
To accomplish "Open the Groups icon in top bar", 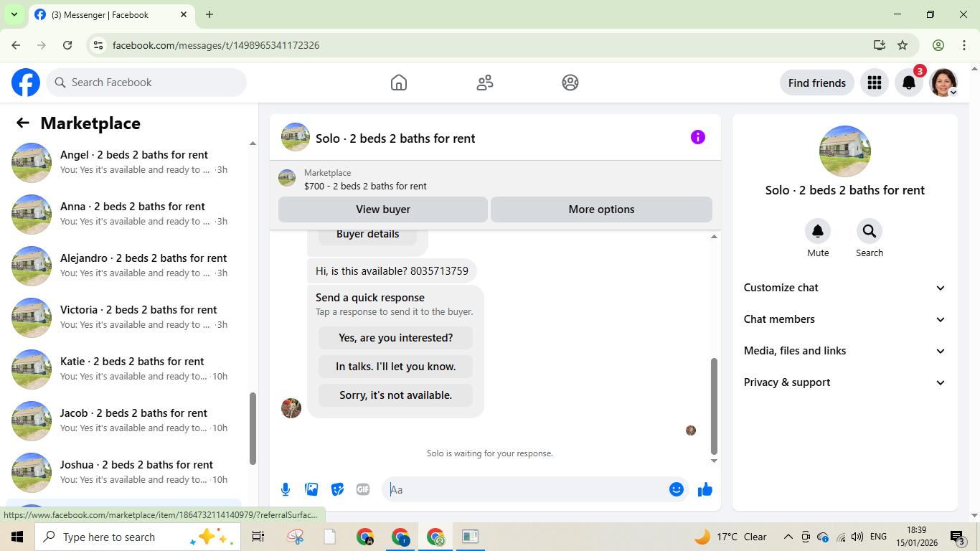I will coord(570,83).
